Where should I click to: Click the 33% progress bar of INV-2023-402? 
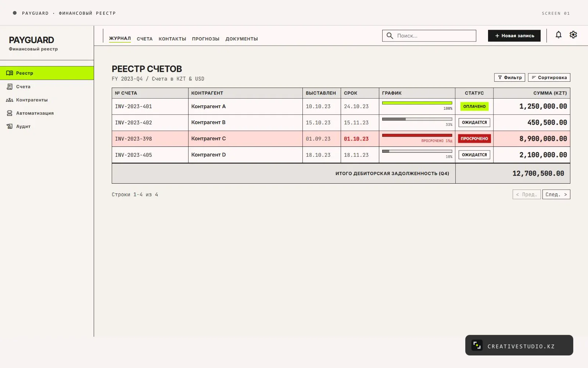[x=417, y=119]
